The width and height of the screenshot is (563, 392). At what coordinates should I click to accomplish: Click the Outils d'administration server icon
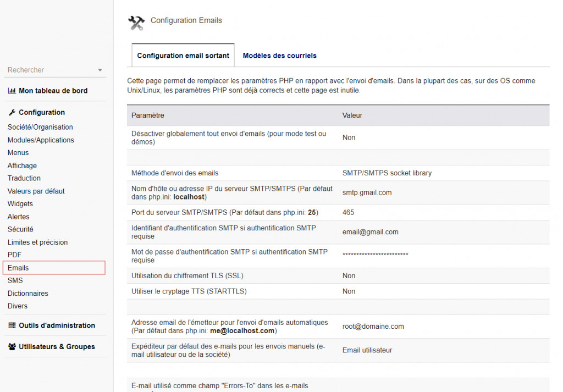pyautogui.click(x=12, y=325)
